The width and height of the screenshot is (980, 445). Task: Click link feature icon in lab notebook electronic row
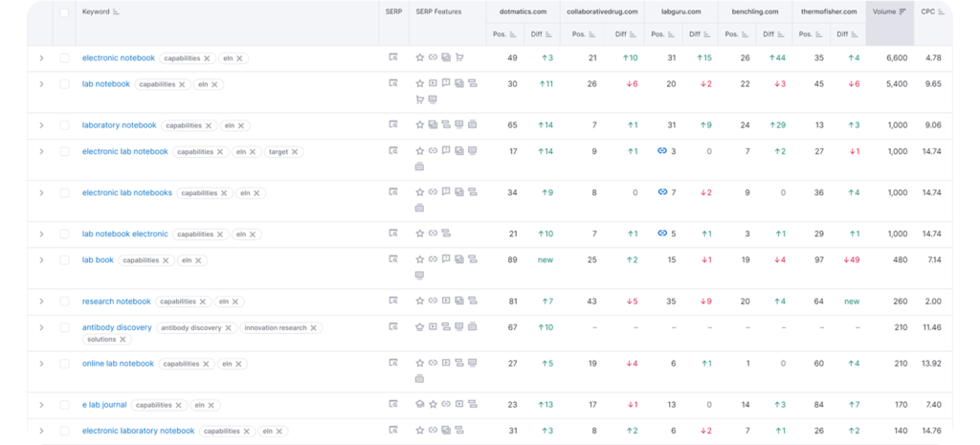click(433, 234)
